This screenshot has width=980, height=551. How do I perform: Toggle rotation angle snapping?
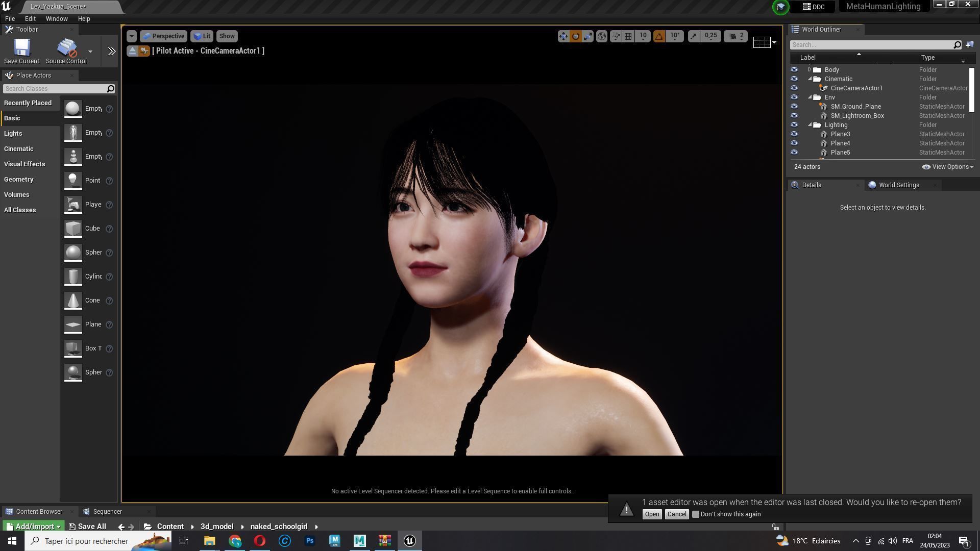click(659, 36)
